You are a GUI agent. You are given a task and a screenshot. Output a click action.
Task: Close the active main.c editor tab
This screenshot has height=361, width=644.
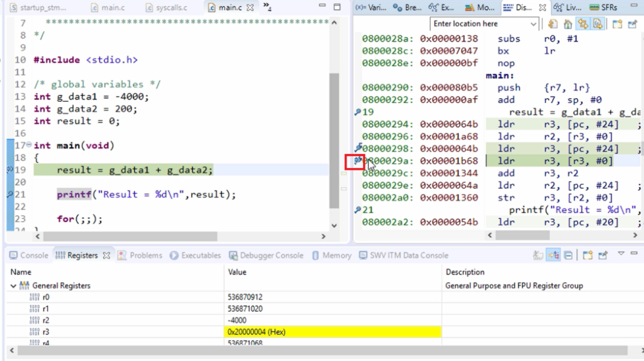tap(250, 8)
